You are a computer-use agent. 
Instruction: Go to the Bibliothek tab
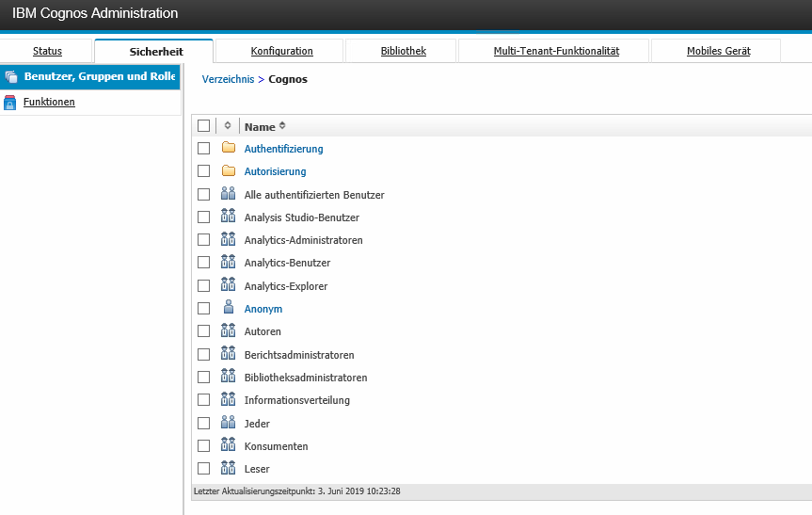point(403,51)
